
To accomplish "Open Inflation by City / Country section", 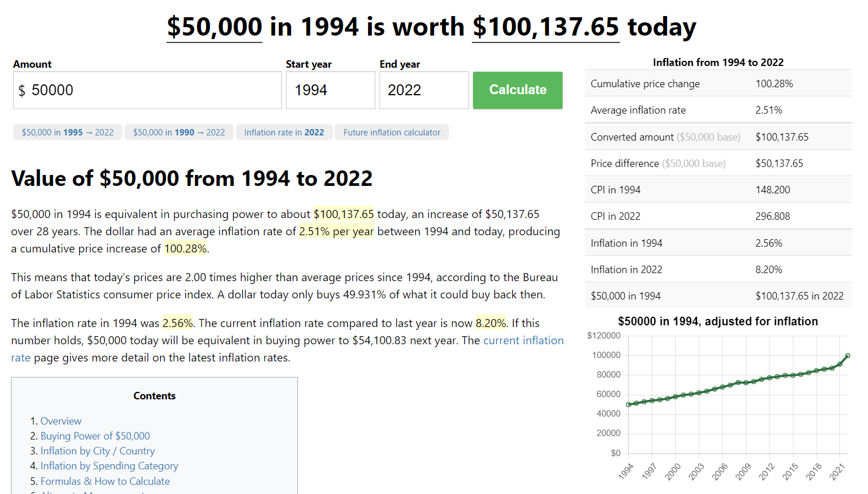I will [98, 451].
